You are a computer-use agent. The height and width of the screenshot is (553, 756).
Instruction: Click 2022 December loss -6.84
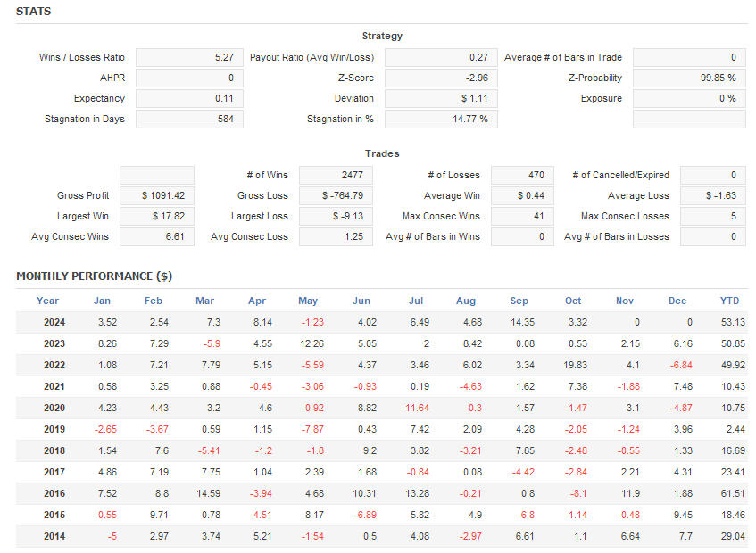[x=681, y=365]
